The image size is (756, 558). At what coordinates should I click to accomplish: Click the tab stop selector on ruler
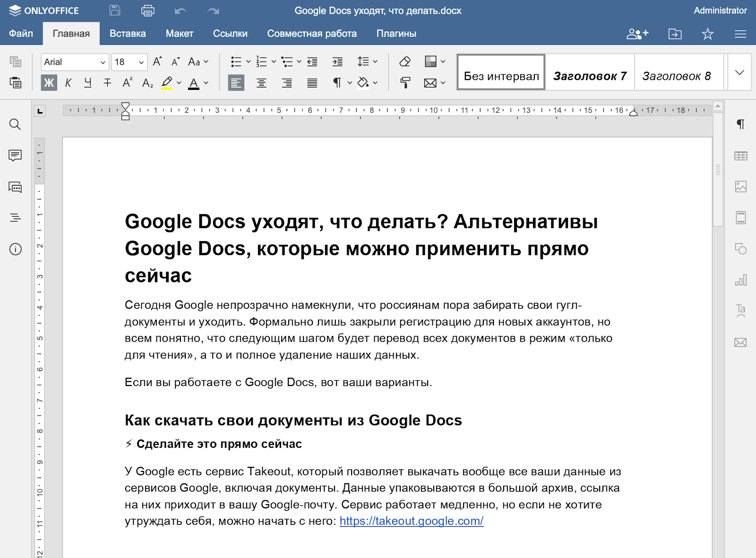(40, 111)
